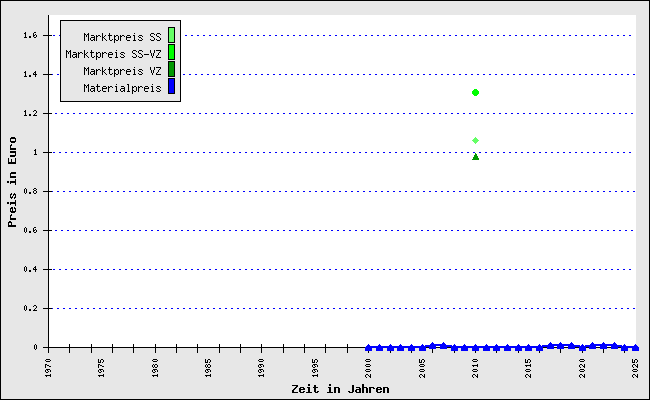Click the 1.4 y-axis tick label
650x400 pixels.
(x=30, y=75)
